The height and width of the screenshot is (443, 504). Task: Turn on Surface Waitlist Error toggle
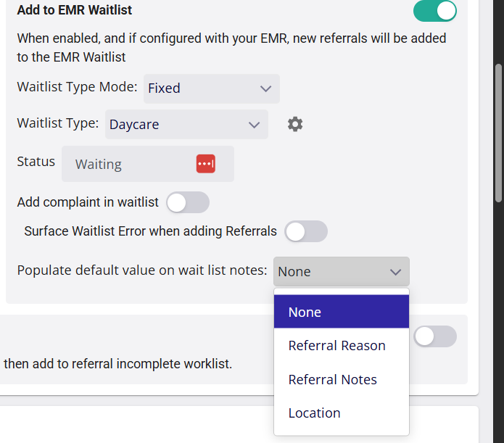click(306, 231)
